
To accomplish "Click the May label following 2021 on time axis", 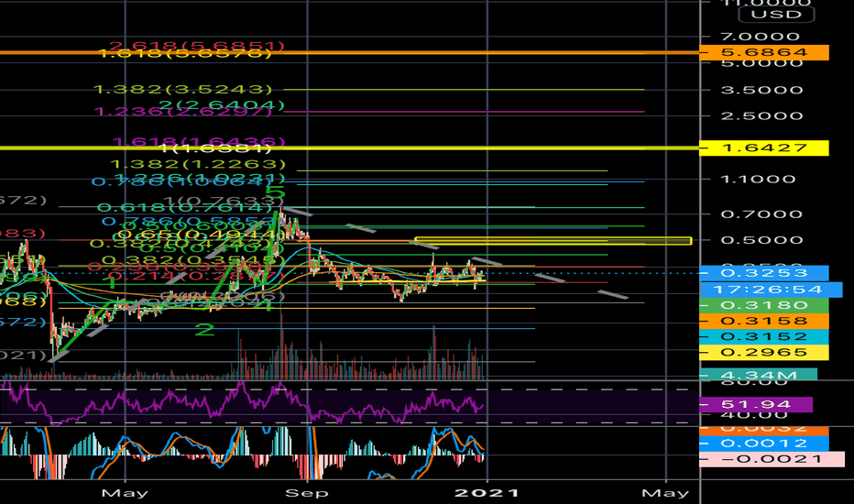I will pyautogui.click(x=665, y=493).
